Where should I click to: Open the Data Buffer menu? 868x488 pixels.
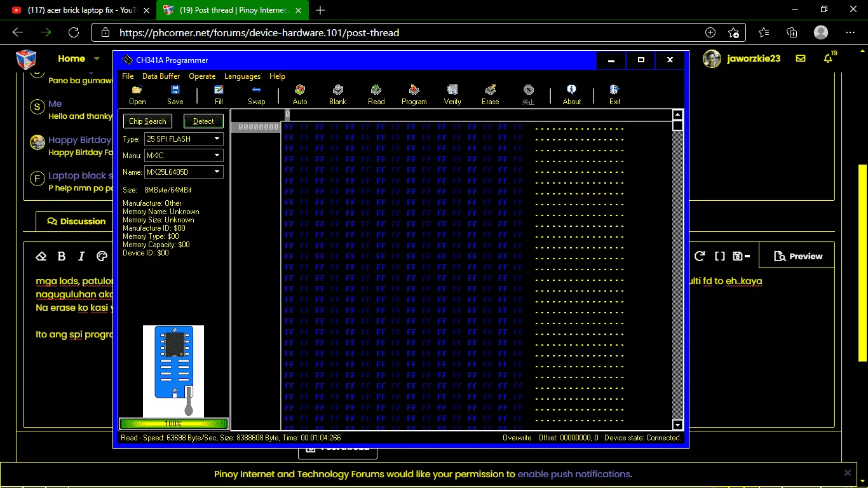pos(161,76)
